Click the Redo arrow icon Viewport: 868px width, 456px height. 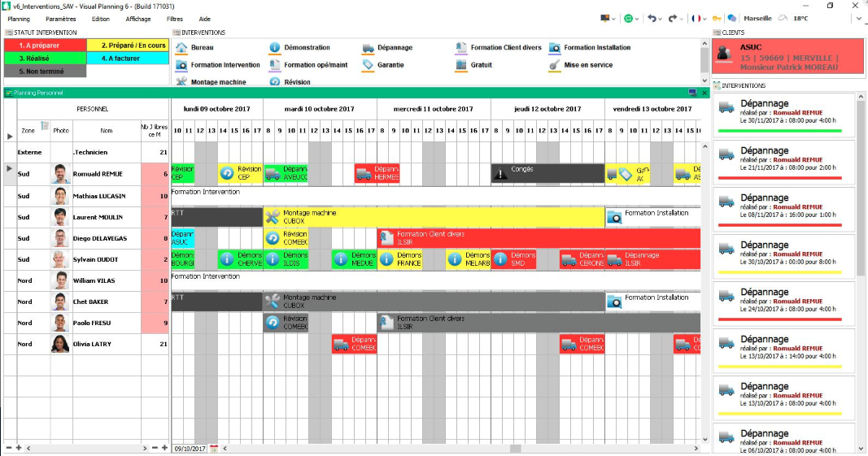coord(672,18)
